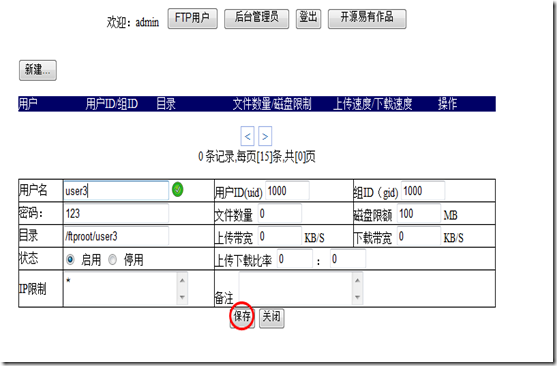This screenshot has height=366, width=557.
Task: Click inside the IP限制 text area
Action: 121,288
